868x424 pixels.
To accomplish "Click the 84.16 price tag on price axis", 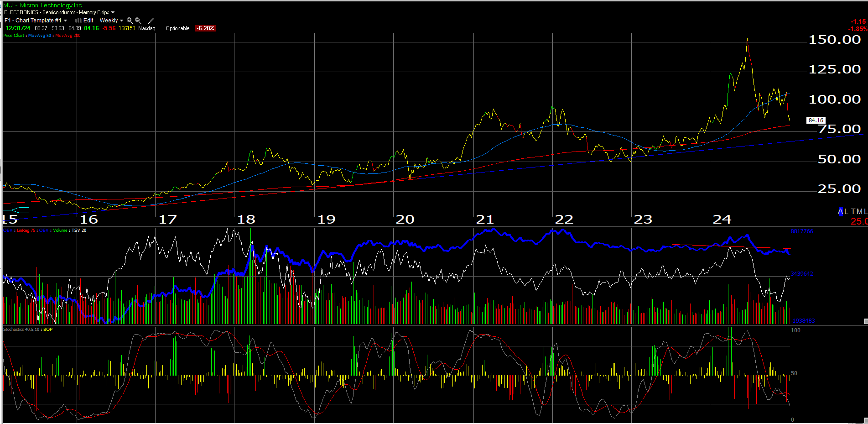I will click(x=816, y=120).
